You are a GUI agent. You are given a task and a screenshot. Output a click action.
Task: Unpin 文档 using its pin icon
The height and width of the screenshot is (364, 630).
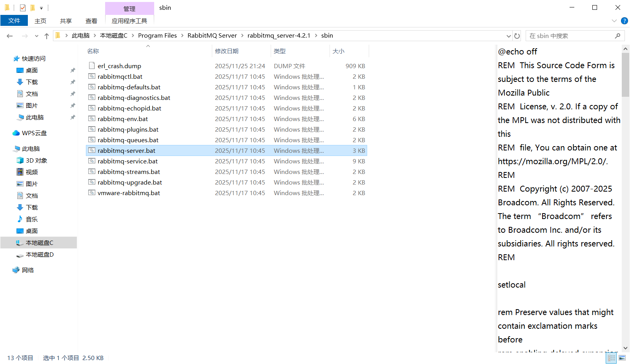tap(73, 94)
